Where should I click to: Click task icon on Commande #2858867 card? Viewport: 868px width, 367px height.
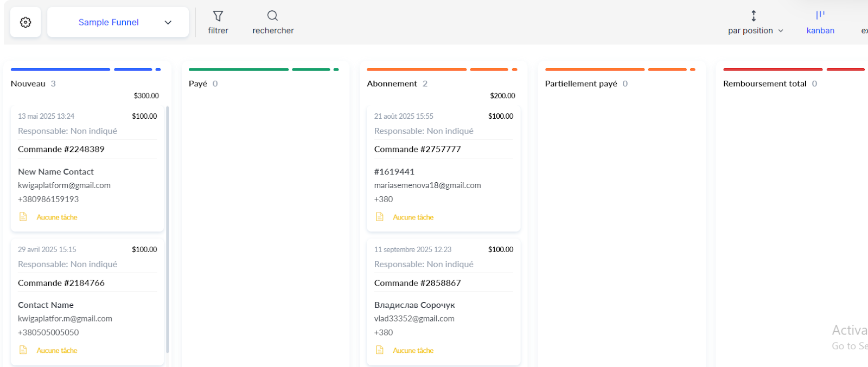click(380, 350)
